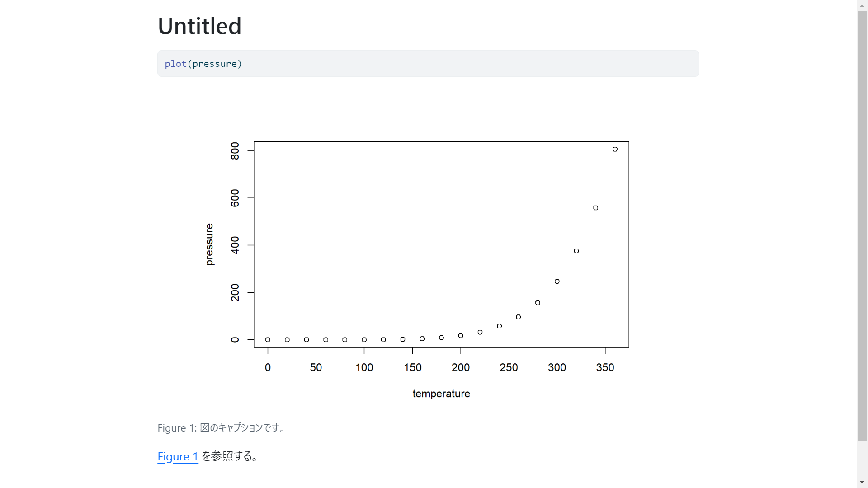Image resolution: width=868 pixels, height=488 pixels.
Task: Click the 100 tick label on x-axis
Action: pos(364,367)
